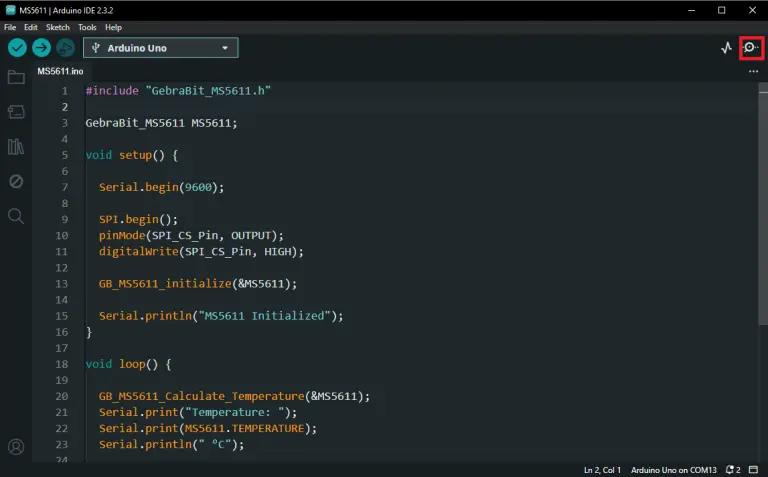Screen dimensions: 768x477
Task: Click the Serial.print("Temperature: "); line
Action: tap(198, 412)
